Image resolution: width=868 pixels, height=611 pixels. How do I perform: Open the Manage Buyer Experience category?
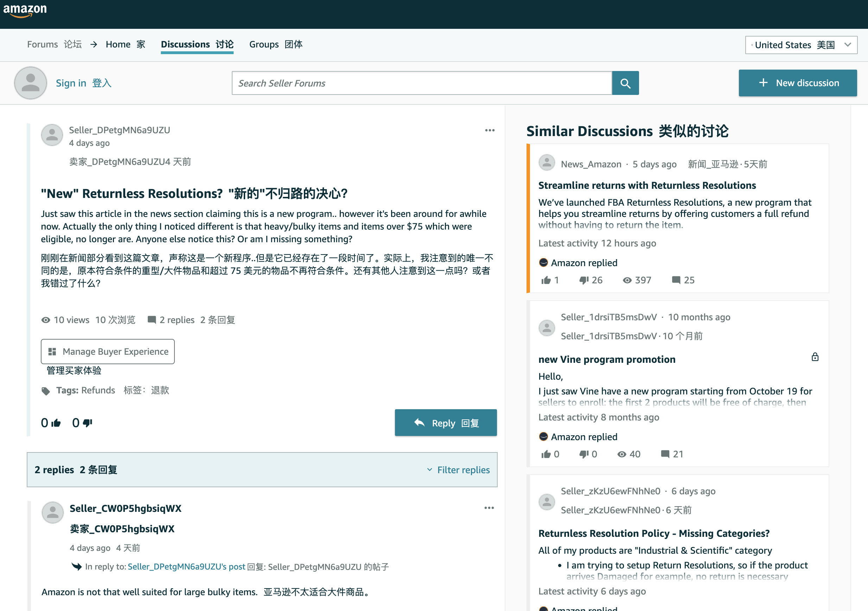tap(108, 352)
